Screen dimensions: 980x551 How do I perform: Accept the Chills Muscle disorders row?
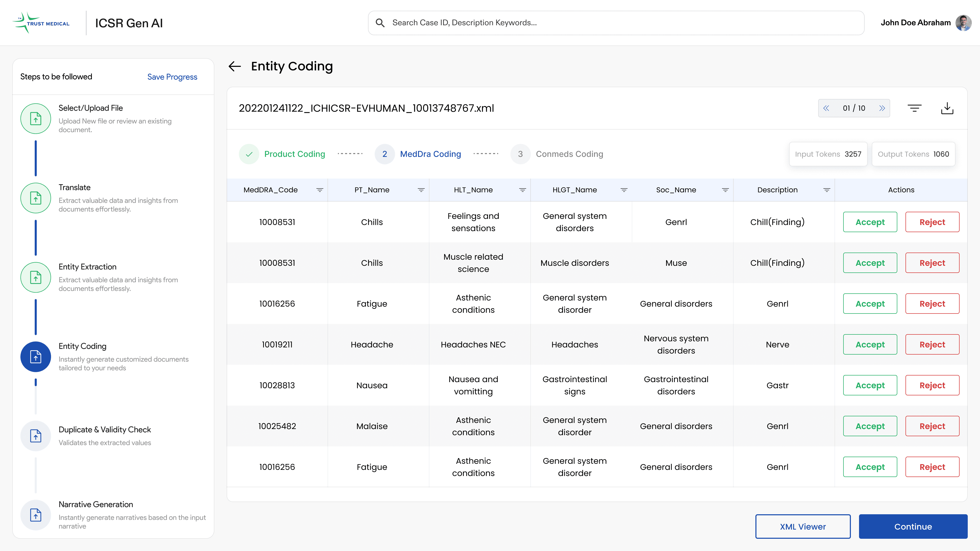pyautogui.click(x=870, y=263)
